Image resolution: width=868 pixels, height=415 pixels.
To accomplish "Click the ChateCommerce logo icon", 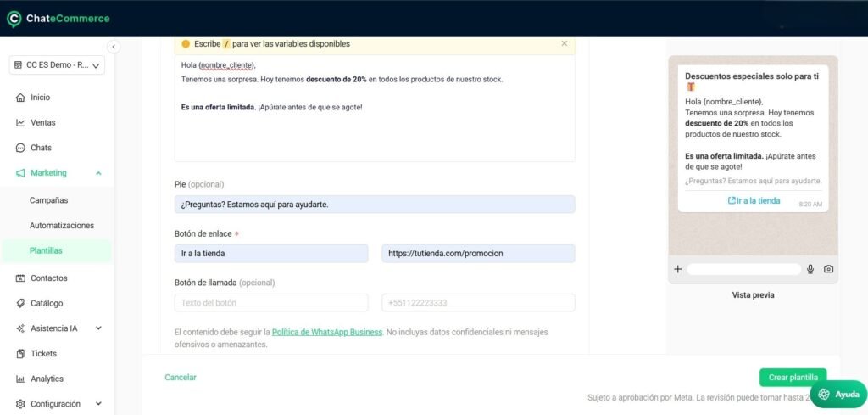I will [x=14, y=19].
